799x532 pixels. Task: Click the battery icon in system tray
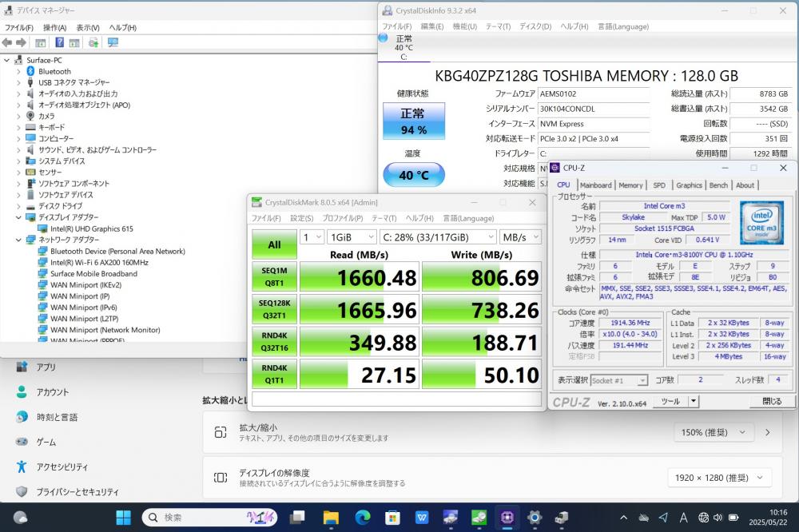tap(733, 518)
